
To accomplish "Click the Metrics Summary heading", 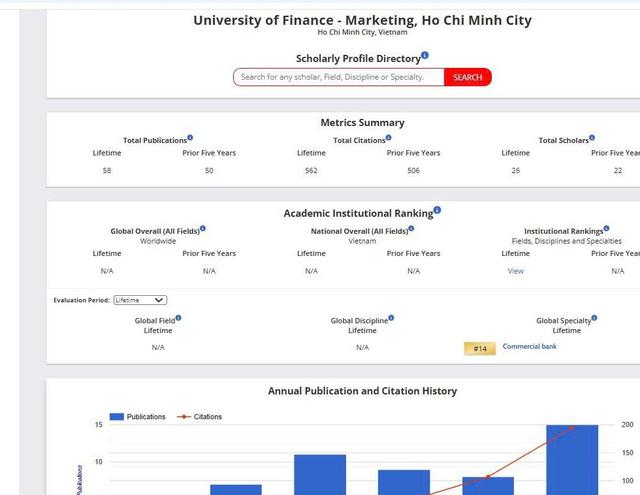I will coord(362,122).
